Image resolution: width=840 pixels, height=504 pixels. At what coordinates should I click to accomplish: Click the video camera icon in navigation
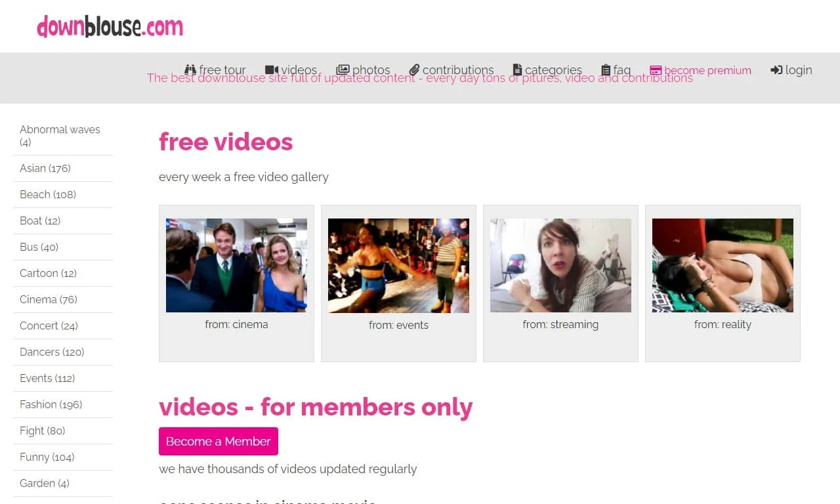coord(272,70)
